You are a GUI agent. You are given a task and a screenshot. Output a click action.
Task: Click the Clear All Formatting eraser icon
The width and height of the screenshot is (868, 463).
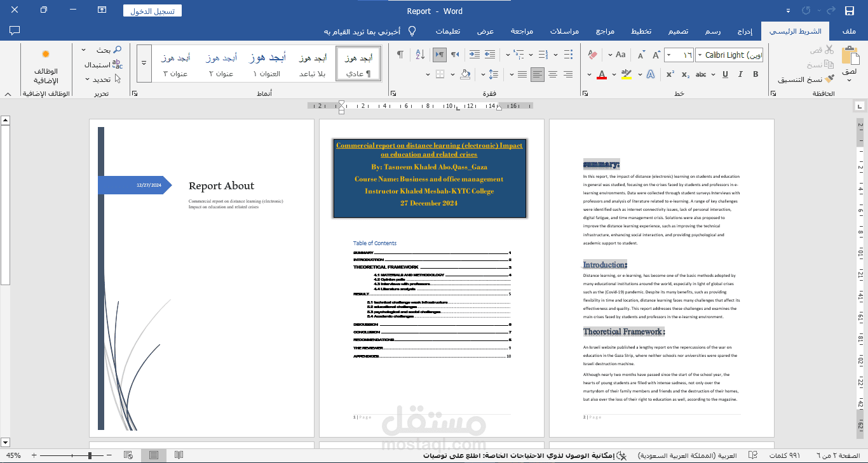coord(593,55)
